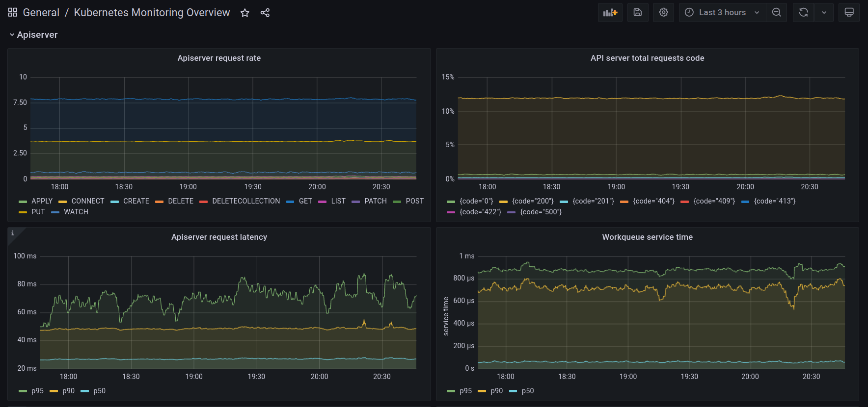This screenshot has height=407, width=868.
Task: Toggle the code="200" legend series
Action: pos(532,201)
